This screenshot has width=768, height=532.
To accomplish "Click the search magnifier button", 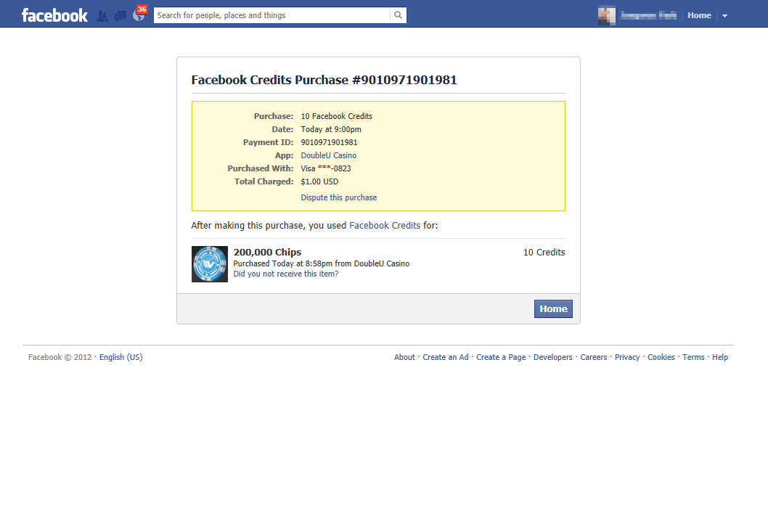I will [x=399, y=15].
